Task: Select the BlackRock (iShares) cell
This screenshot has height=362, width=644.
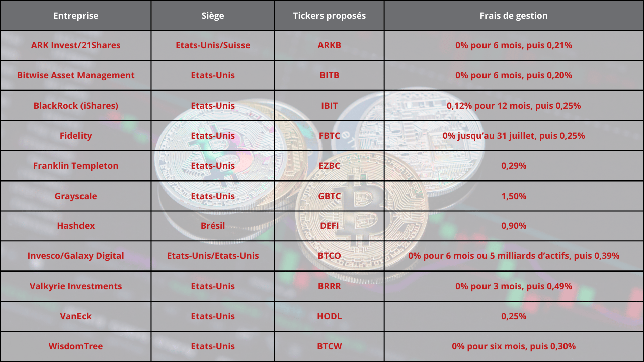Action: pyautogui.click(x=75, y=106)
